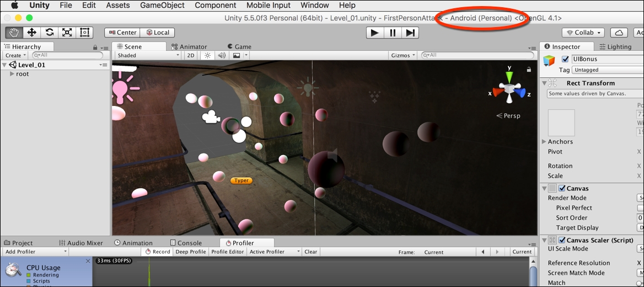This screenshot has height=287, width=644.
Task: Click the green Y axis cone on gizmo
Action: (x=509, y=77)
